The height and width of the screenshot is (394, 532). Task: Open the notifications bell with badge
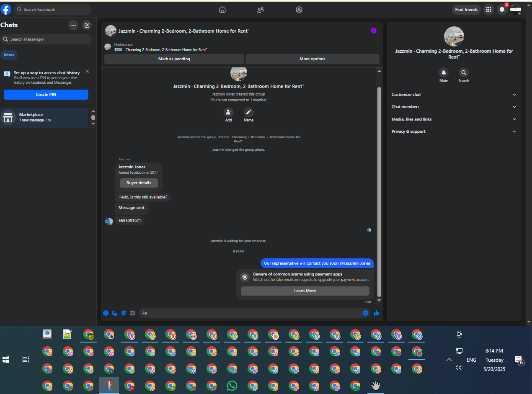coord(502,10)
